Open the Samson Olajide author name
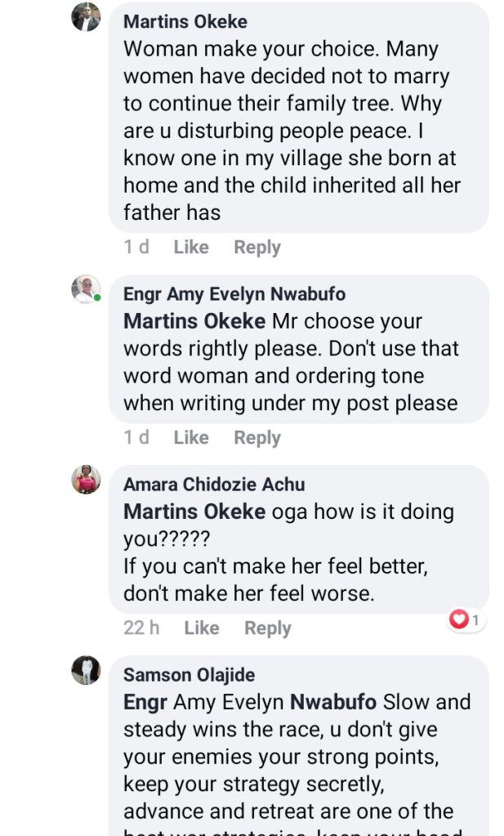The width and height of the screenshot is (504, 836). tap(189, 674)
